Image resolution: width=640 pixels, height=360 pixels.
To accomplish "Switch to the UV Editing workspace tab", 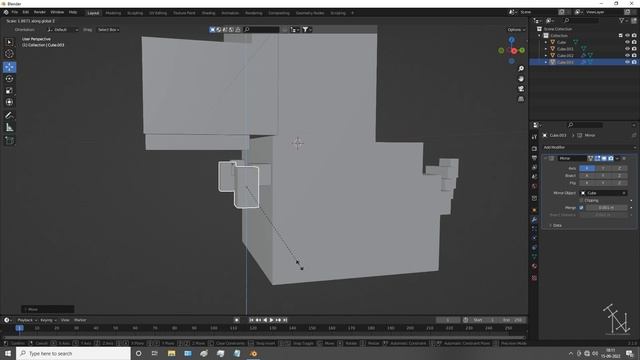I will (x=158, y=13).
